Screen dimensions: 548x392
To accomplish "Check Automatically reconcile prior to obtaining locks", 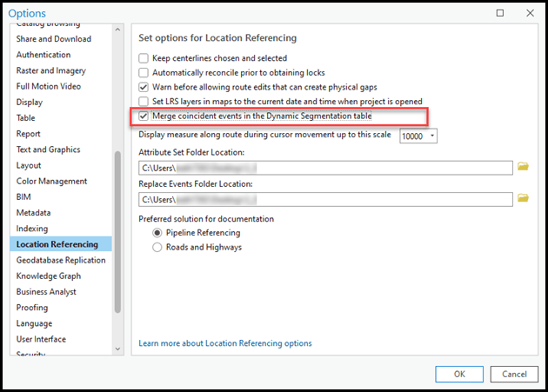I will [x=144, y=72].
